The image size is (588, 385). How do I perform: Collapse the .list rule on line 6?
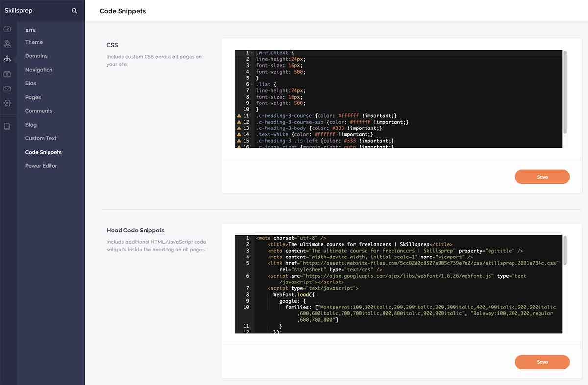252,84
